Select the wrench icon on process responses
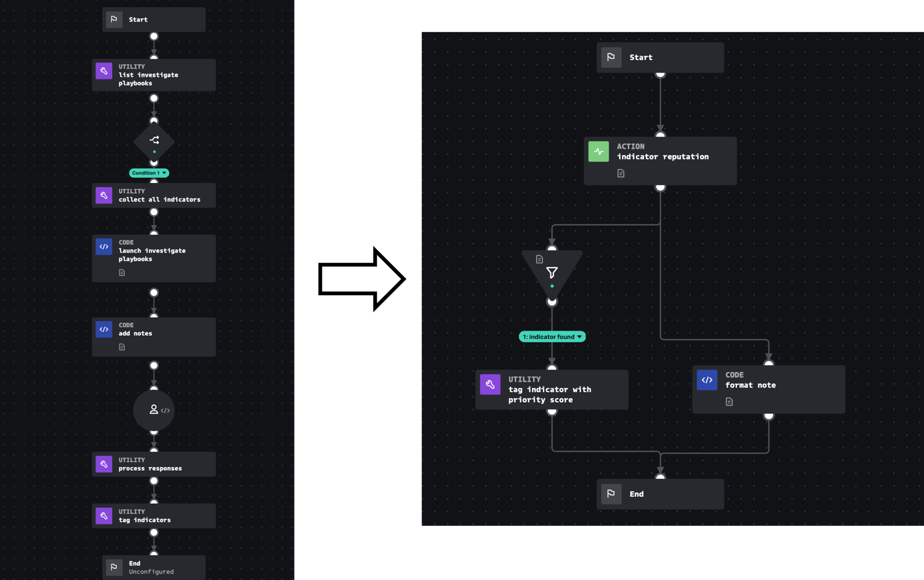 tap(104, 464)
